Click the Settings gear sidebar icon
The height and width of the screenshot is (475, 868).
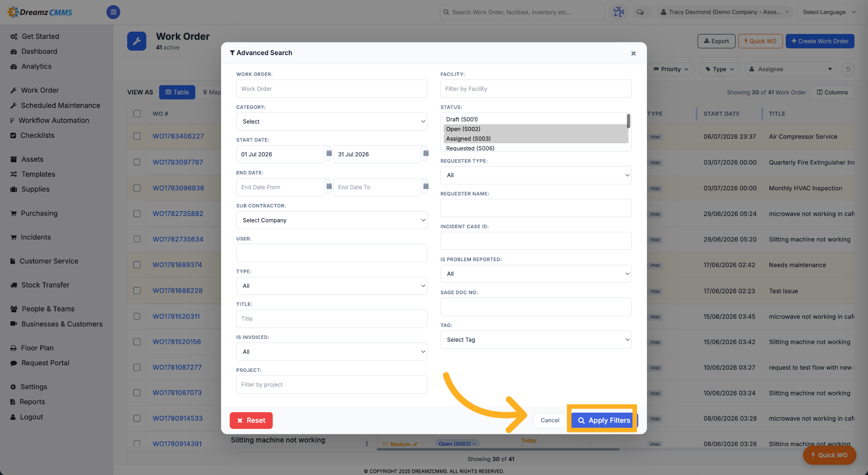pos(13,386)
